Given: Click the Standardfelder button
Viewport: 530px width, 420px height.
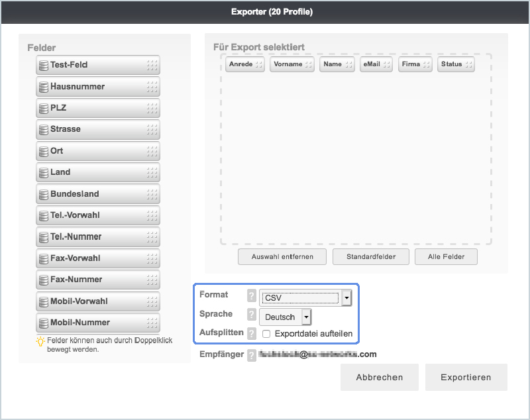Looking at the screenshot, I should 370,256.
